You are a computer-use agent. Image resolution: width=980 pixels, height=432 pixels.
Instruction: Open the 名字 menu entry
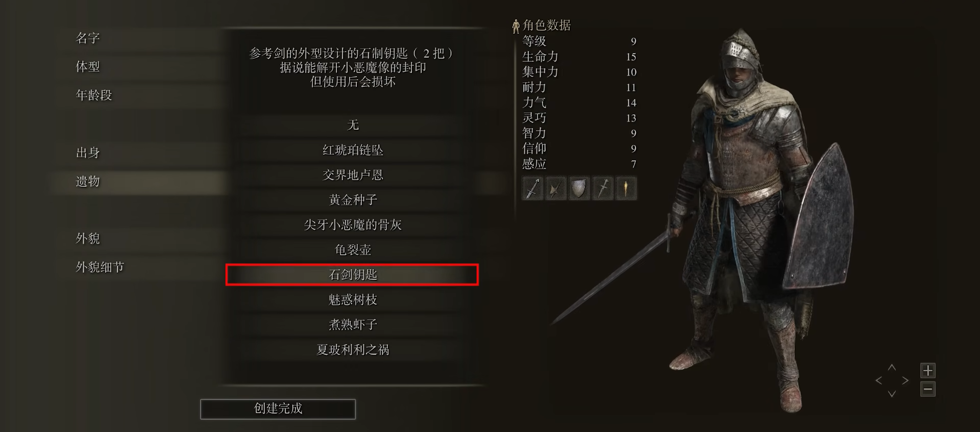click(x=88, y=38)
